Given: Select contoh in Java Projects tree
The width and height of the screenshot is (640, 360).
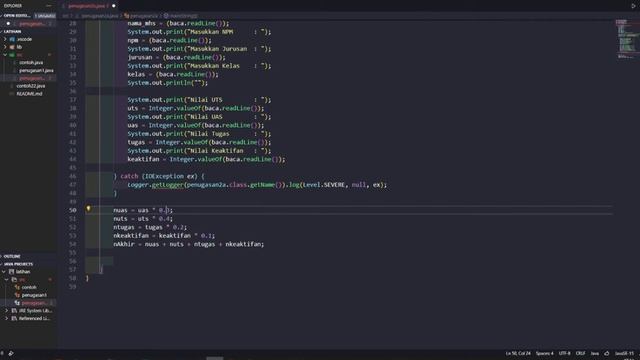Looking at the screenshot, I should coord(29,287).
